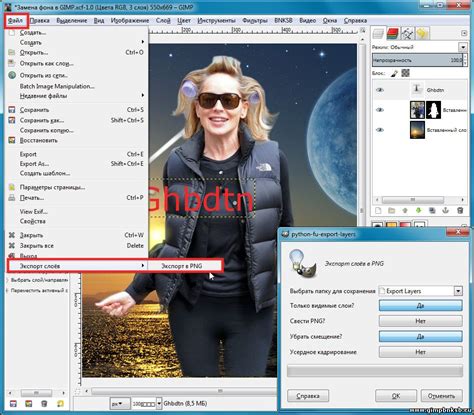The image size is (474, 415).
Task: Click the export dialog progress bar
Action: click(375, 371)
